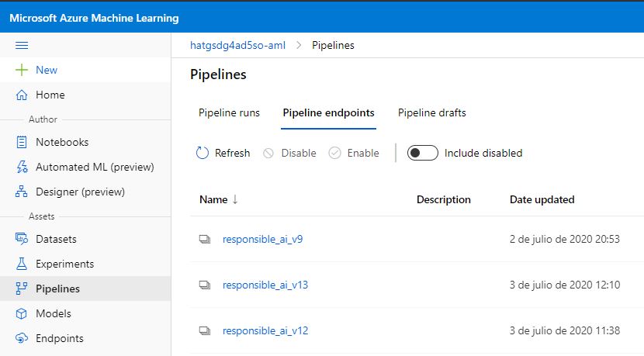Click the Assets section label
This screenshot has width=644, height=356.
click(x=41, y=216)
